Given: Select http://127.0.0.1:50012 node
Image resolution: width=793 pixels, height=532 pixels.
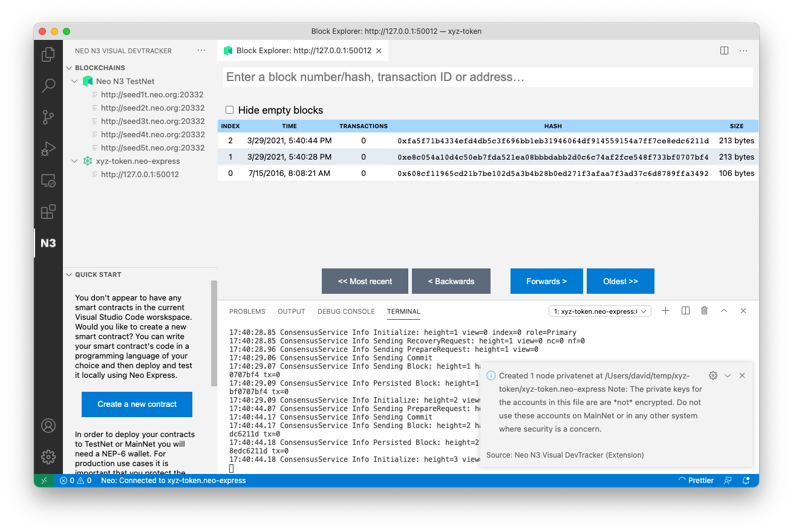Looking at the screenshot, I should click(140, 174).
